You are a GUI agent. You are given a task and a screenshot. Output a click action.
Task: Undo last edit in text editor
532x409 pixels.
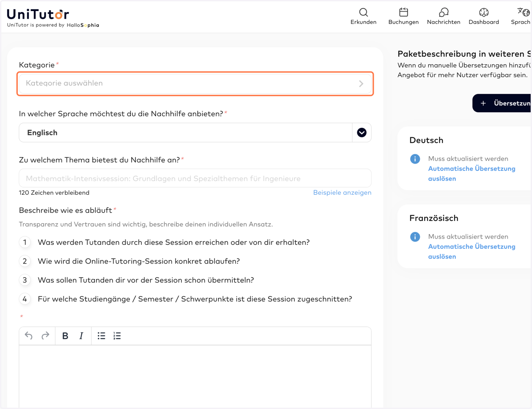coord(29,336)
